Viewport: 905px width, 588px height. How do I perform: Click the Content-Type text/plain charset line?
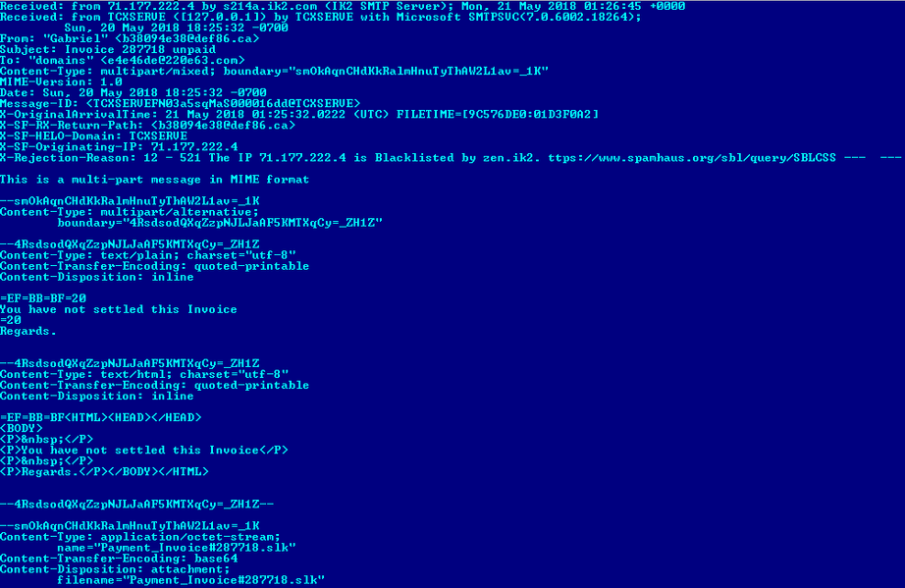tap(148, 255)
